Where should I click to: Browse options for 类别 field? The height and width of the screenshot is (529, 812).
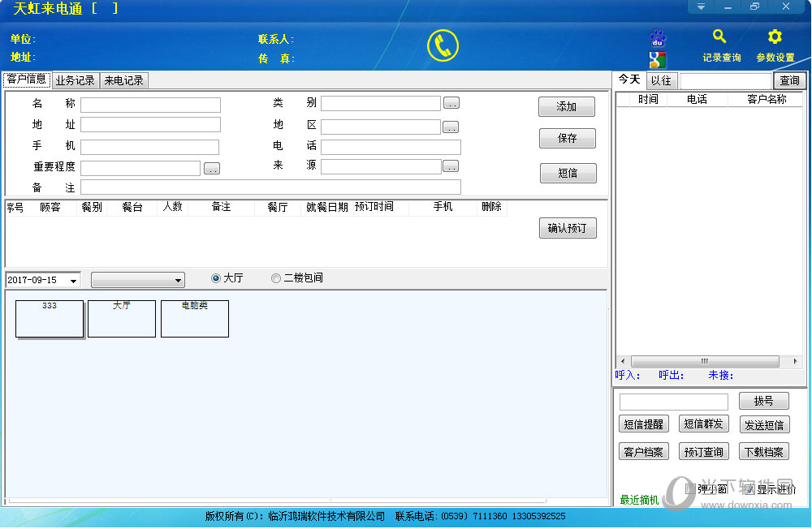(x=451, y=103)
